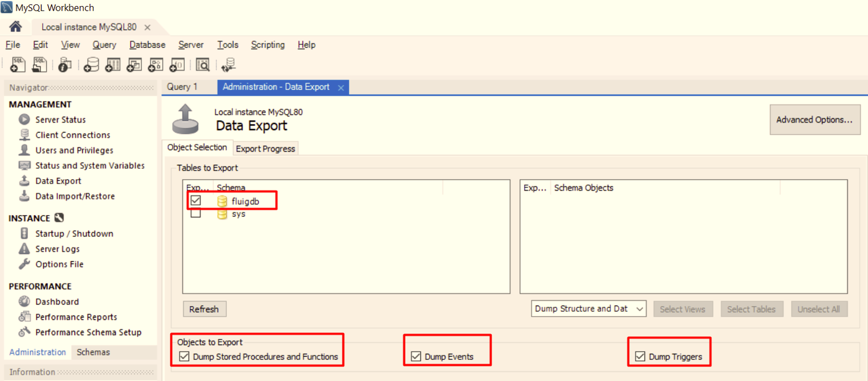Select the Object Selection tab
The width and height of the screenshot is (868, 381).
coord(197,148)
